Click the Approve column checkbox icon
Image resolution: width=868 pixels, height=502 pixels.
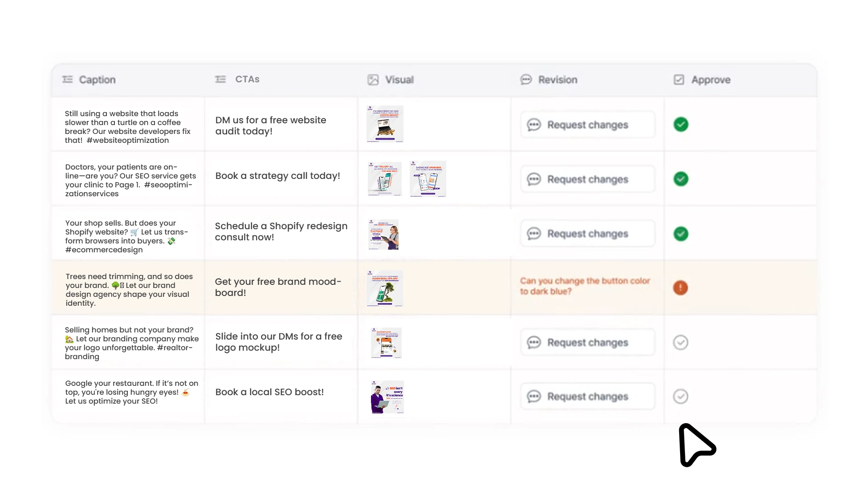click(679, 80)
